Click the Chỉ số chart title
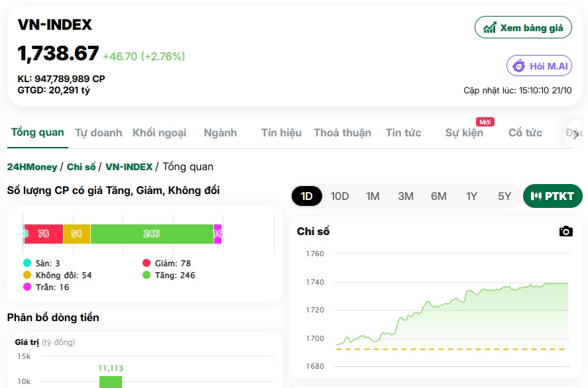The image size is (588, 388). pyautogui.click(x=313, y=232)
